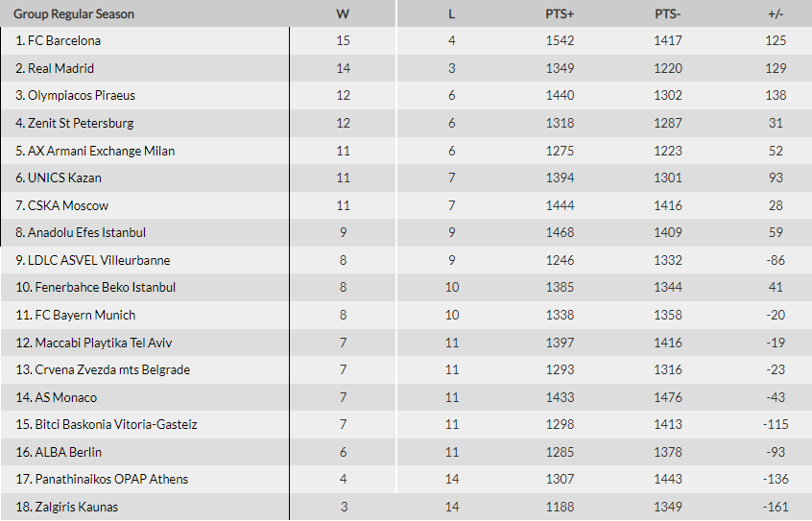Select Maccabi Playtika Tel Aviv
The width and height of the screenshot is (812, 521).
click(103, 343)
